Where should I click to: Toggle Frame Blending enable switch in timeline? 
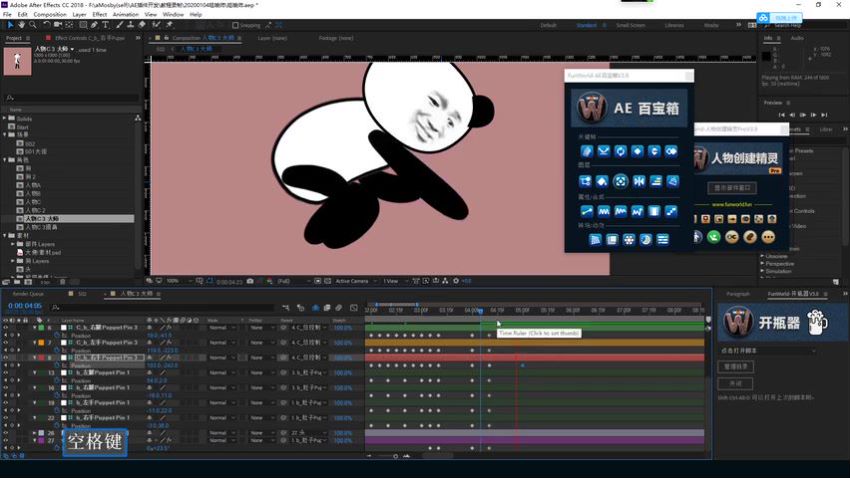pos(327,308)
